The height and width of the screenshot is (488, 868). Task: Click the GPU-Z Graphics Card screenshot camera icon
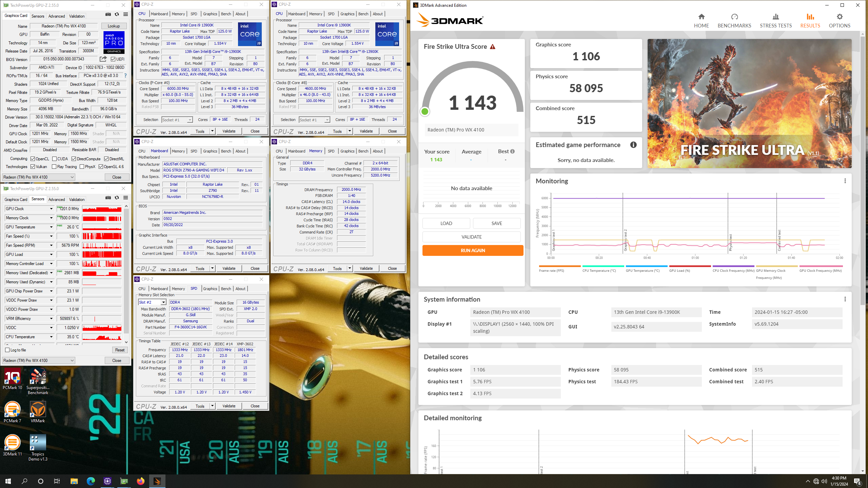[x=108, y=14]
